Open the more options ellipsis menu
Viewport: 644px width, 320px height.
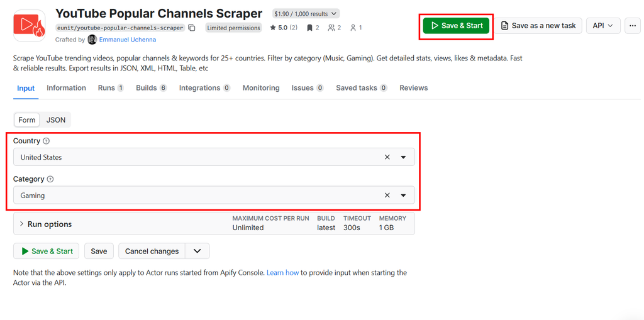[633, 26]
